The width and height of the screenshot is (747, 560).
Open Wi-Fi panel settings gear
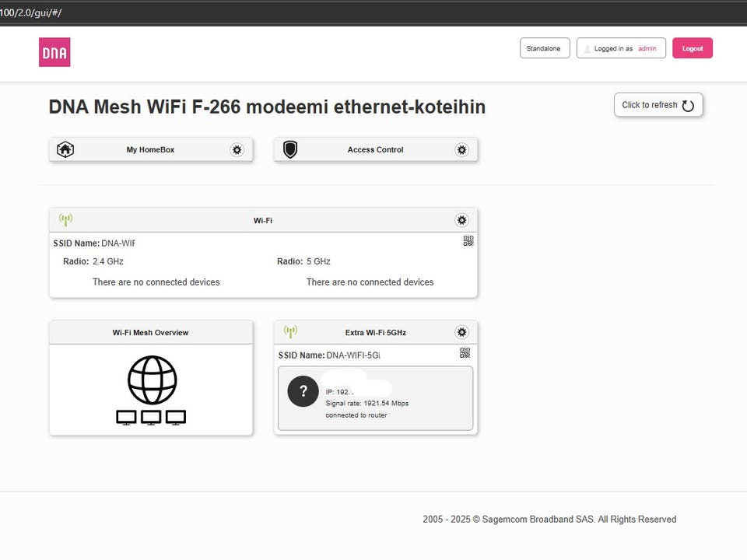[x=461, y=221]
